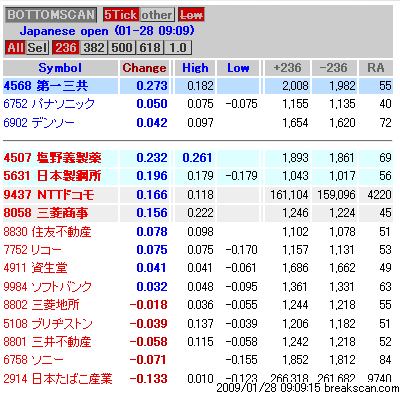Open symbol 2914 日本たばこ産業

click(x=58, y=379)
